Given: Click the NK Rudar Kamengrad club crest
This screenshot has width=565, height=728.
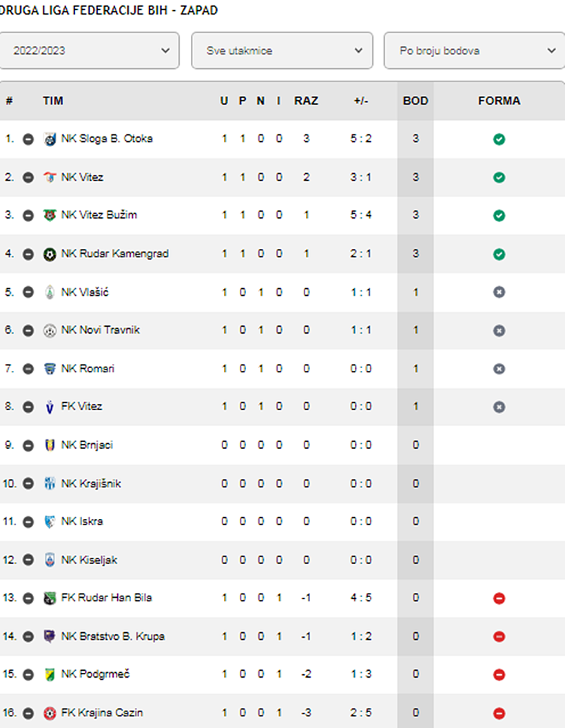Looking at the screenshot, I should [x=50, y=254].
